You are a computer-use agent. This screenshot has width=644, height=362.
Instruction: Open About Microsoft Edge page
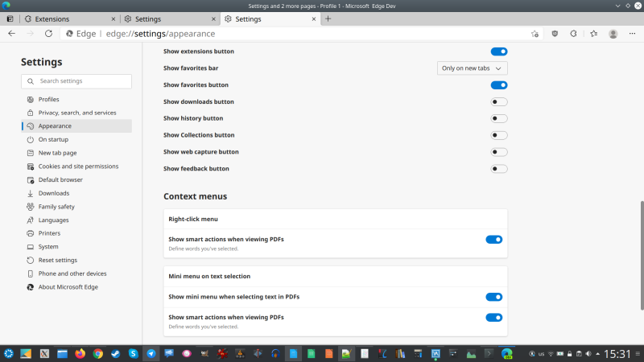coord(76,287)
